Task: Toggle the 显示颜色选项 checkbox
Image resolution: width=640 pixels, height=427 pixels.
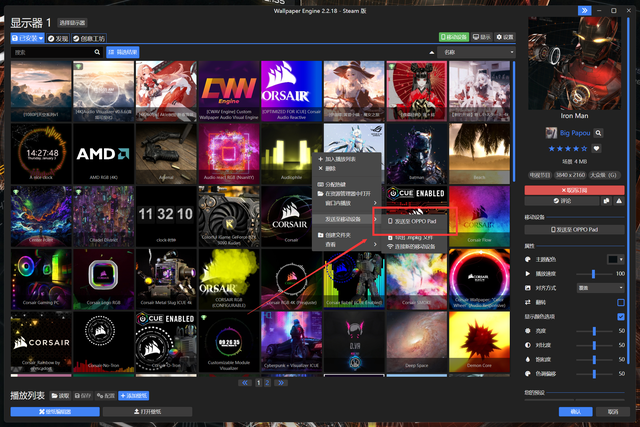Action: [x=621, y=316]
